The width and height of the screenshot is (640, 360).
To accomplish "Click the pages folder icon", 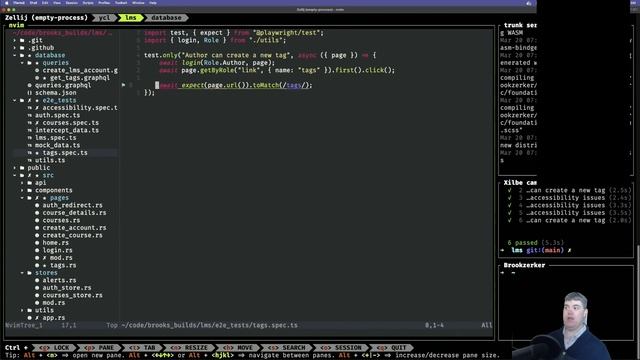I will 29,198.
